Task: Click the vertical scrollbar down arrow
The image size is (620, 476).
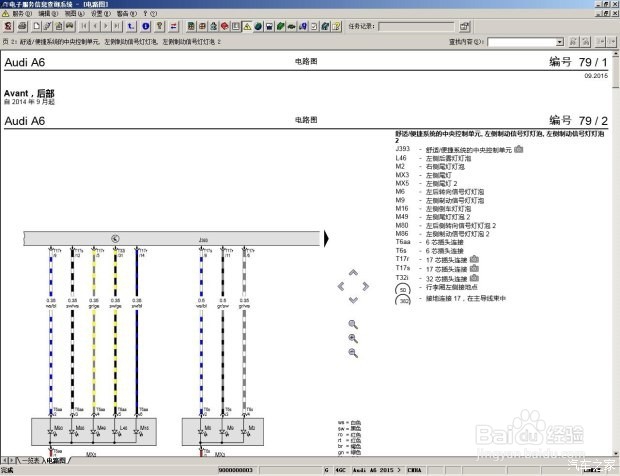Action: [616, 453]
